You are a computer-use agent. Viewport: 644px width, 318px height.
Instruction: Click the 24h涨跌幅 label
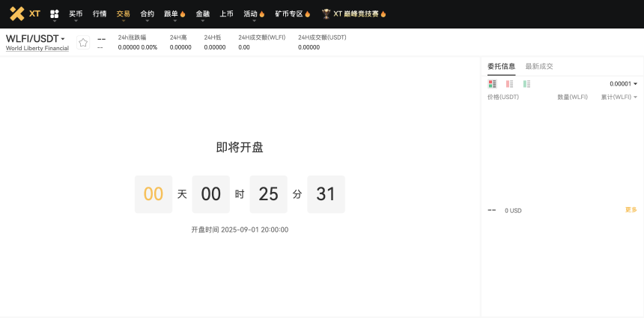[x=133, y=37]
